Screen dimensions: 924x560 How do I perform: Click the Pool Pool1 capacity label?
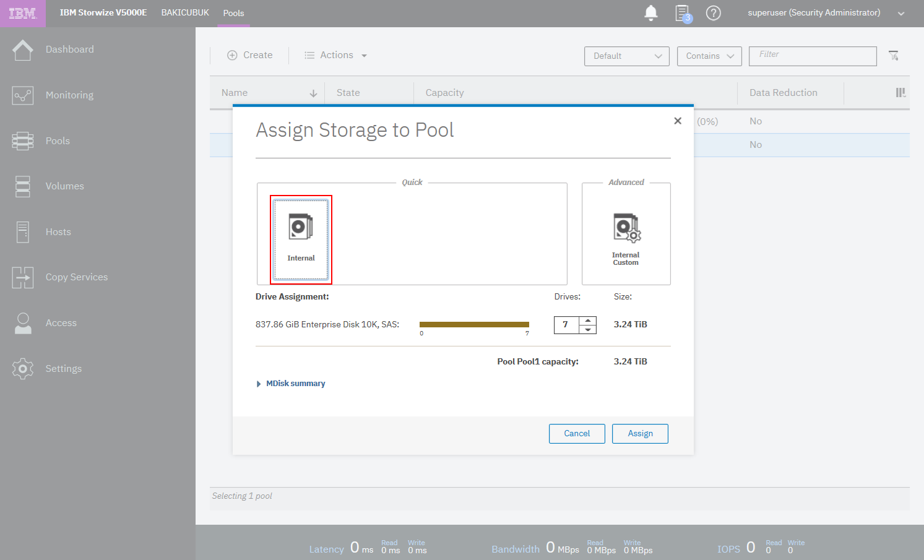[x=538, y=361]
